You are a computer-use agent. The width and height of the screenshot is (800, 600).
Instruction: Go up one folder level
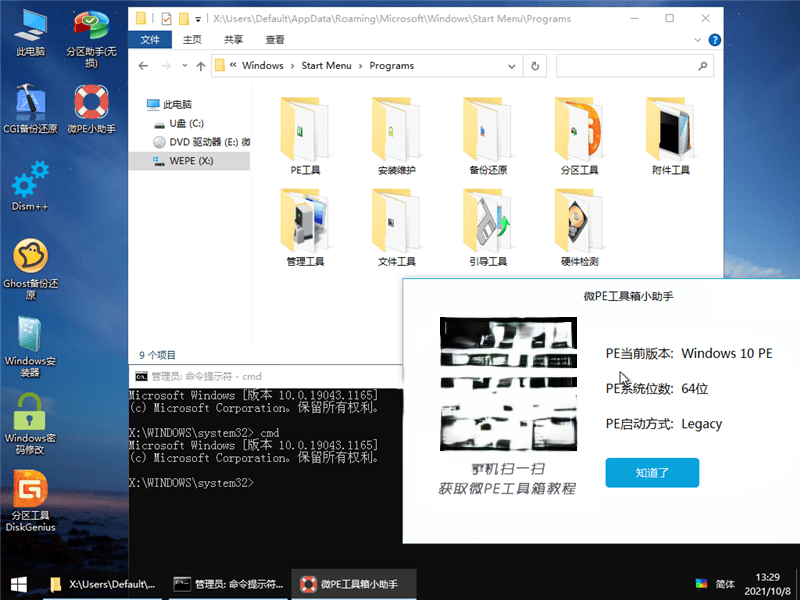coord(201,66)
